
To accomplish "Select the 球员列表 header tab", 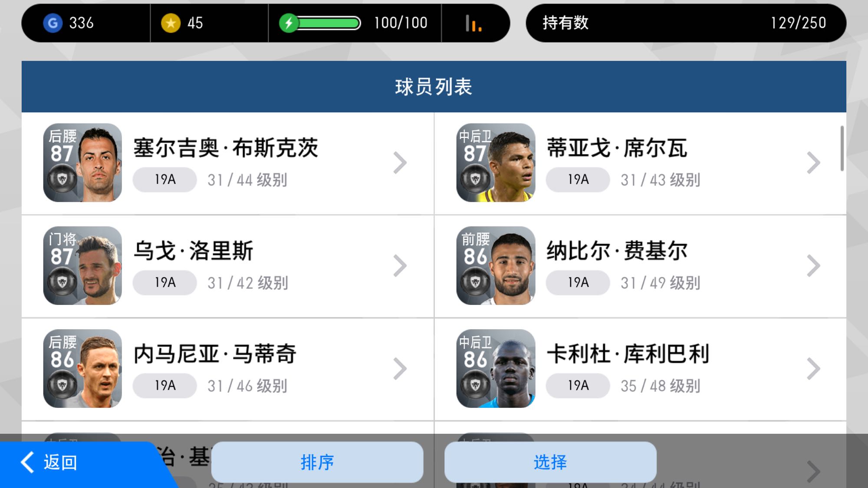I will (x=434, y=87).
